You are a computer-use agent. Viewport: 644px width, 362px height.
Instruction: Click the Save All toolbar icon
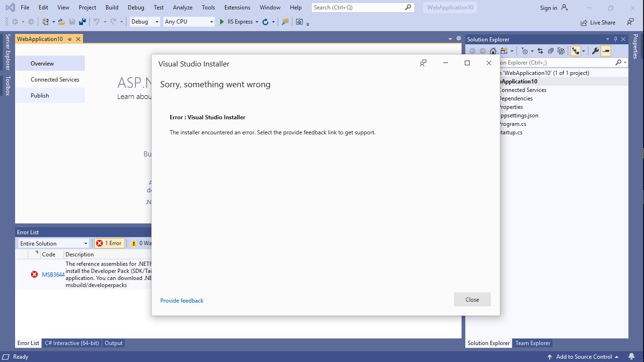(83, 22)
